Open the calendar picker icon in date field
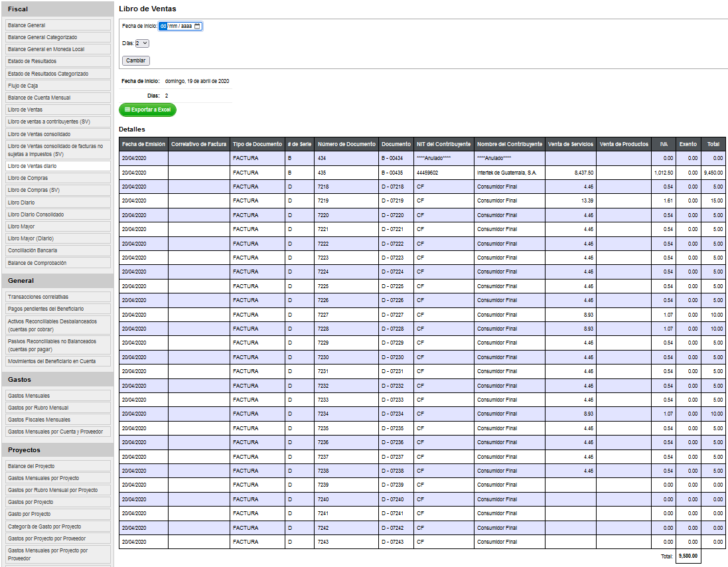The image size is (728, 567). click(x=197, y=26)
